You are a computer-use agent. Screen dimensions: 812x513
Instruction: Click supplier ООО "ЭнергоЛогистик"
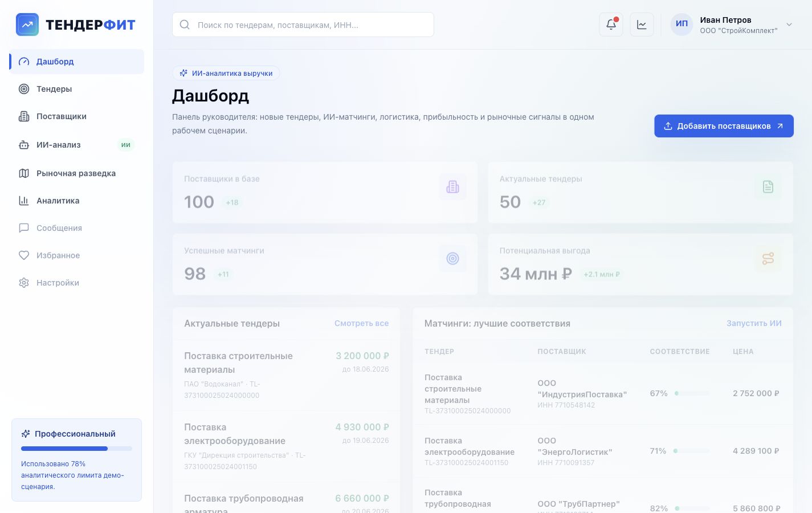(574, 446)
